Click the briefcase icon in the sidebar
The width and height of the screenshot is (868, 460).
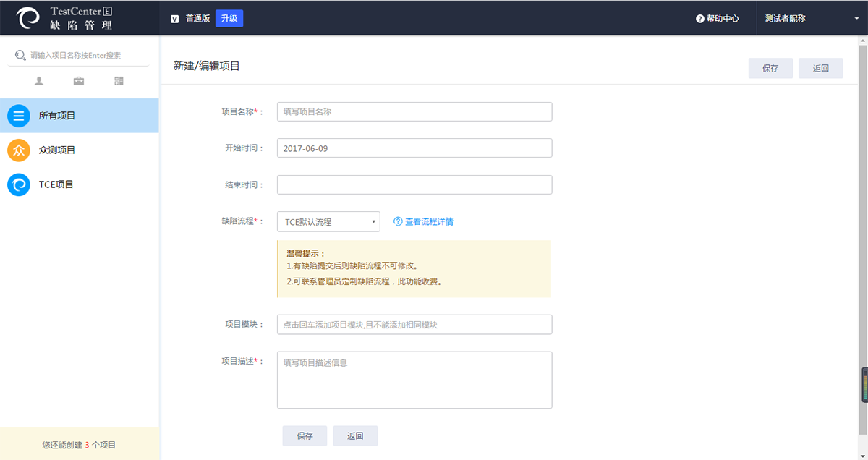[79, 81]
